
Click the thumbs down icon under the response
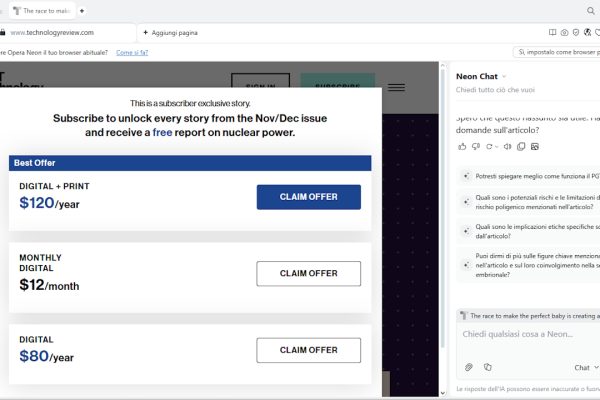coord(476,147)
